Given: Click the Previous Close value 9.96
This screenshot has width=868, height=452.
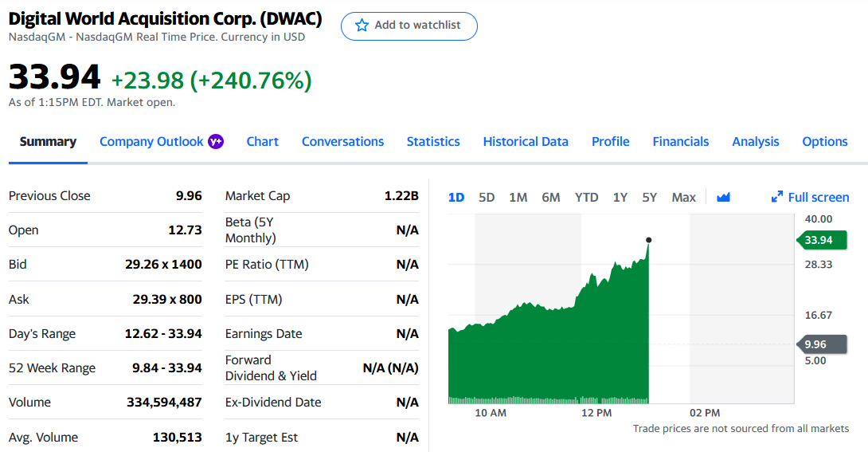Looking at the screenshot, I should (189, 195).
